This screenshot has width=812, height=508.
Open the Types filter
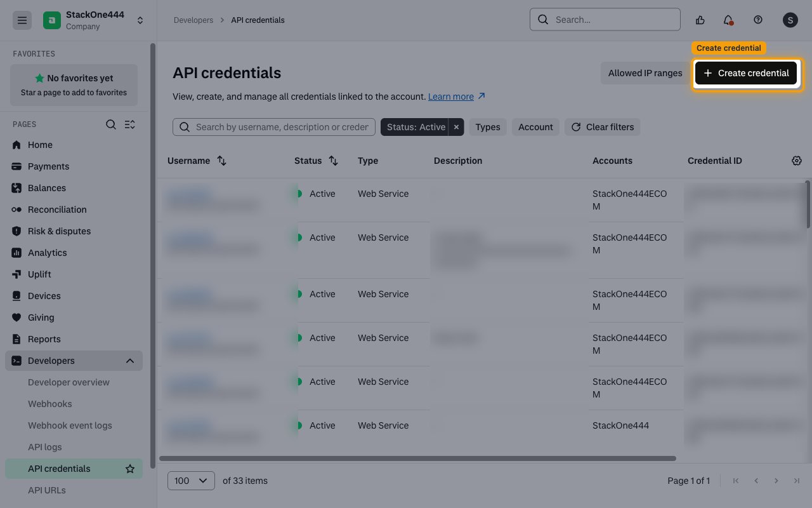click(x=488, y=127)
